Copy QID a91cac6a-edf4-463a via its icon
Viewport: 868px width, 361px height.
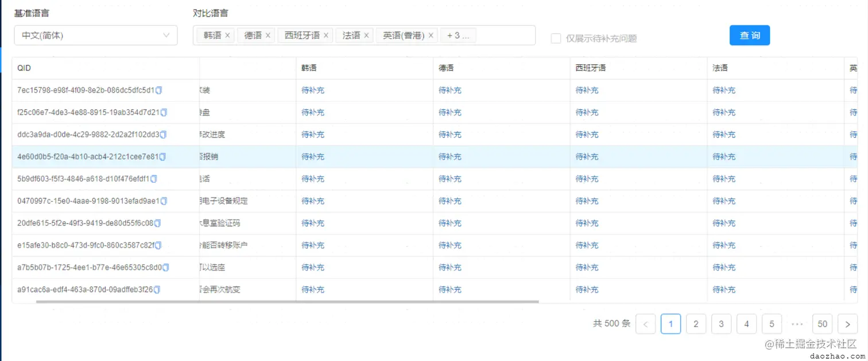(x=156, y=289)
